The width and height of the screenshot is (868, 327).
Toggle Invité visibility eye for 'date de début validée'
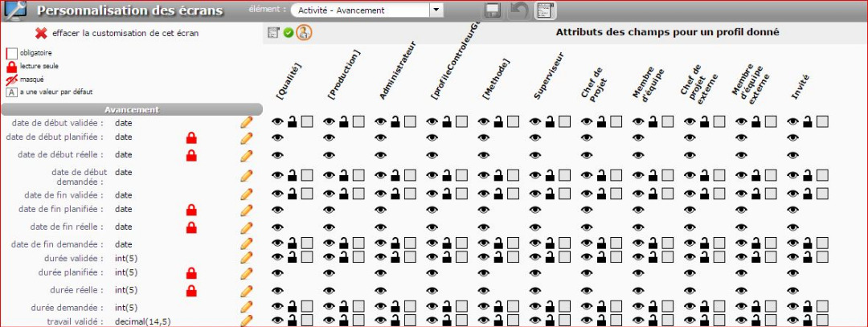[792, 122]
